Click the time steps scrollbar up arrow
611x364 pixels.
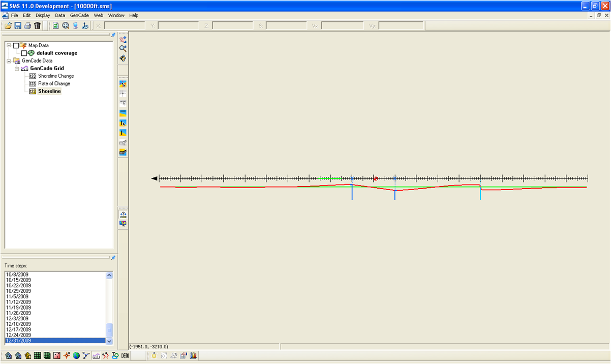[109, 275]
